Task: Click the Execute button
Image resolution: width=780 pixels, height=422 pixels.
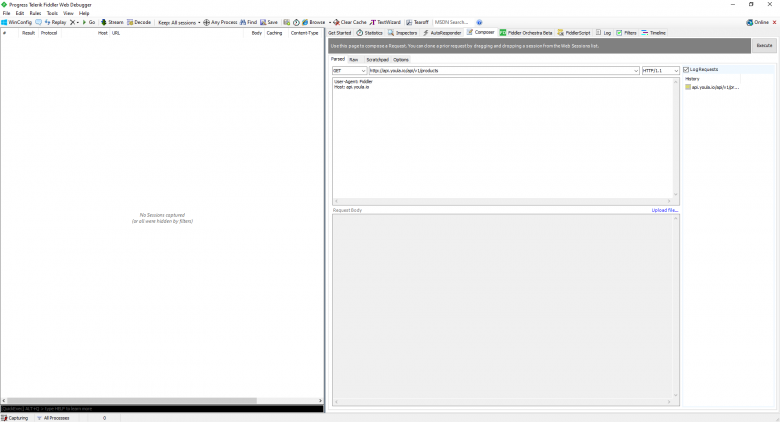Action: click(764, 46)
